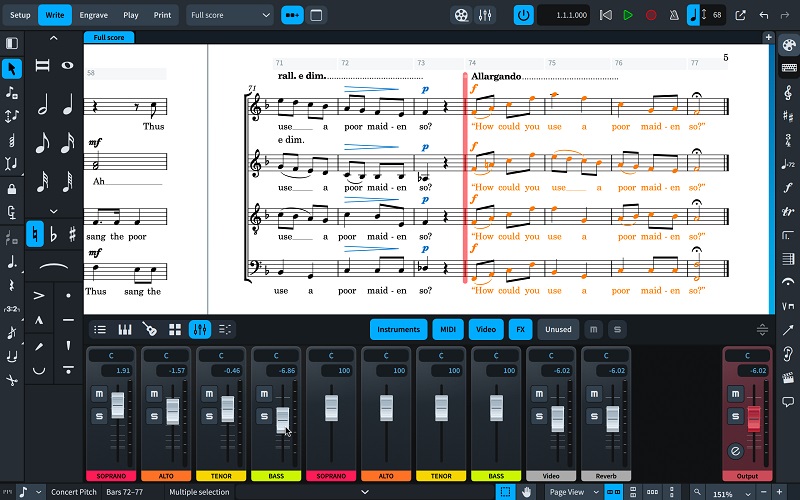Open the dynamics panel in right sidebar

coord(788,186)
